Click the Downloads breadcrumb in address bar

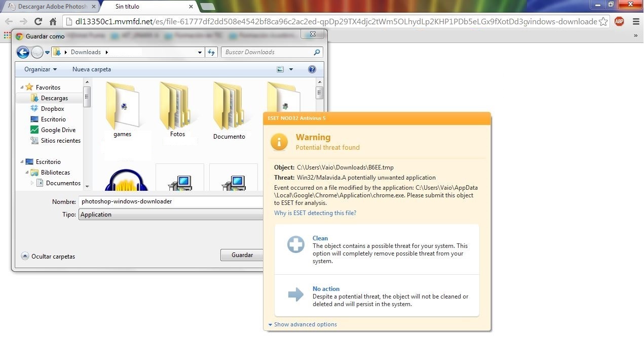86,52
